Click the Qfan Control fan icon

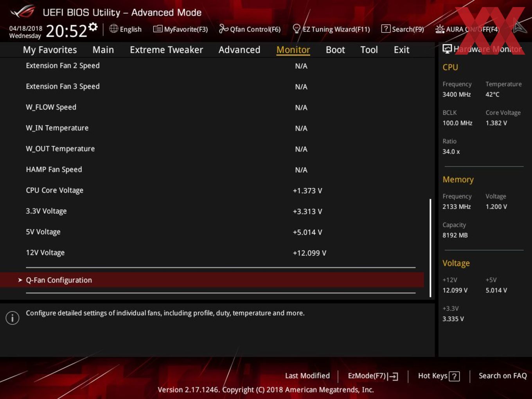tap(223, 29)
